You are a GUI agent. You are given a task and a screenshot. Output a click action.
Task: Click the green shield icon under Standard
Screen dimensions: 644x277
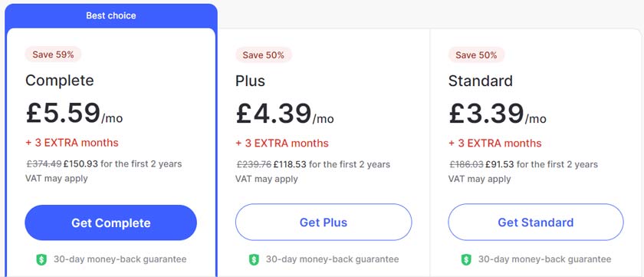pos(466,259)
